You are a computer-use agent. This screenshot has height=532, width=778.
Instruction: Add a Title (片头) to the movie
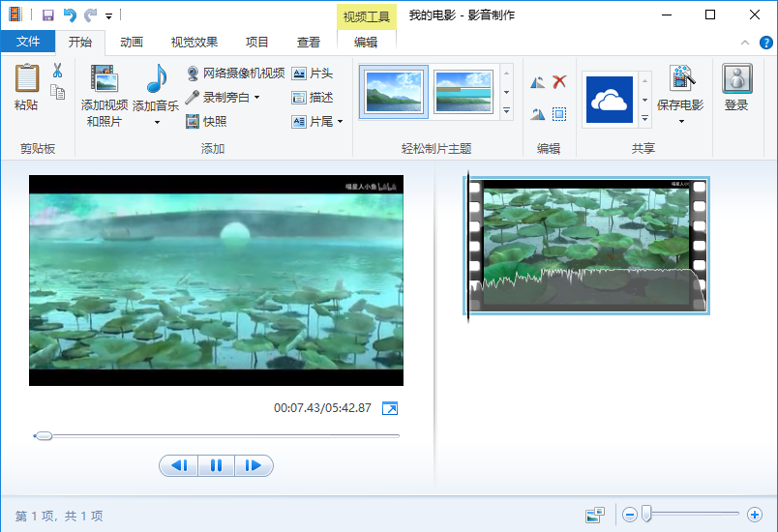click(313, 74)
